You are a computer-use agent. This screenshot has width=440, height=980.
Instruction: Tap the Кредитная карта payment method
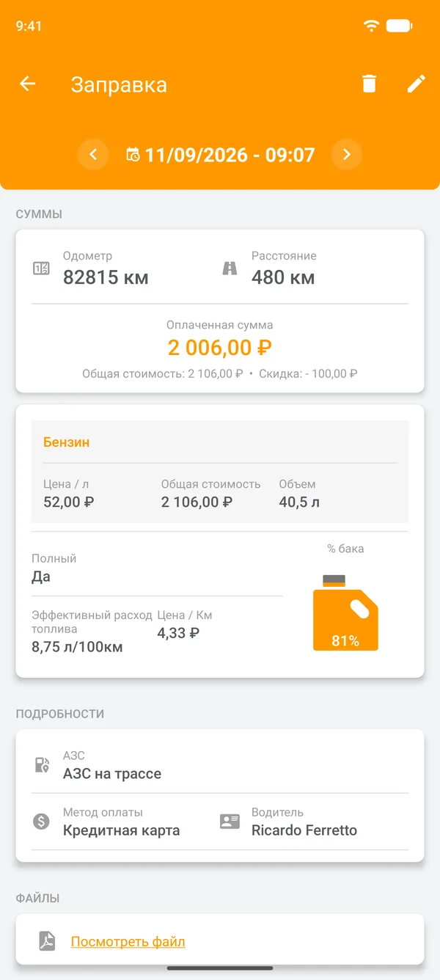(x=121, y=830)
